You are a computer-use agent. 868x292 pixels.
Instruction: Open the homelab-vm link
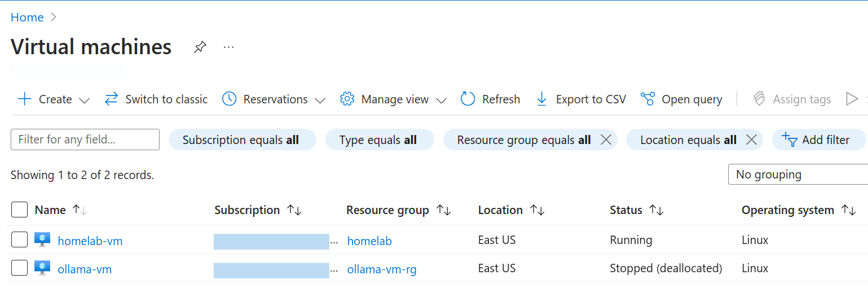point(90,241)
